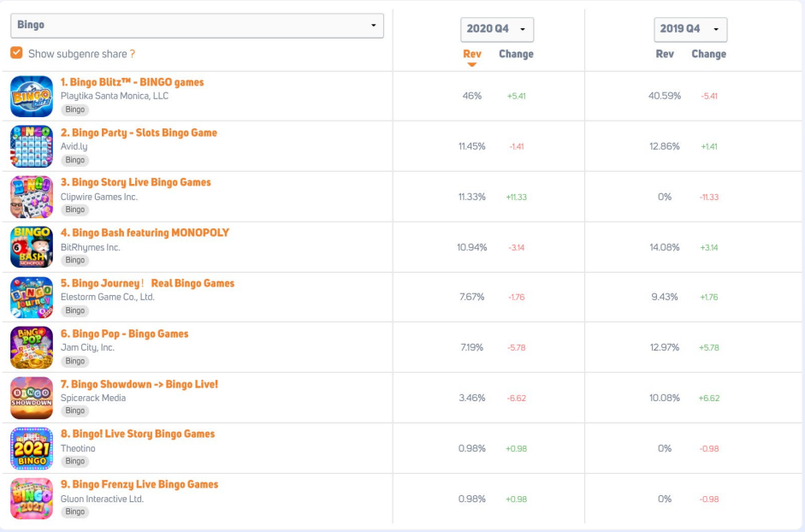The height and width of the screenshot is (532, 805).
Task: Click the 40.59% revenue value
Action: (x=665, y=96)
